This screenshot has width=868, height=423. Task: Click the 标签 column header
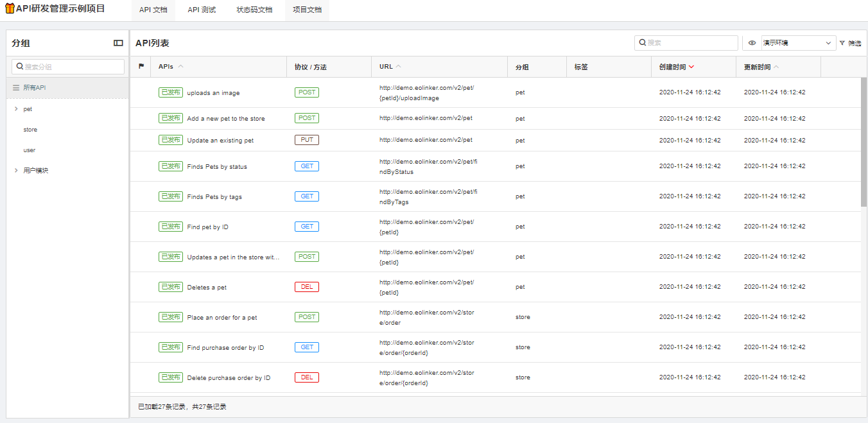tap(581, 67)
